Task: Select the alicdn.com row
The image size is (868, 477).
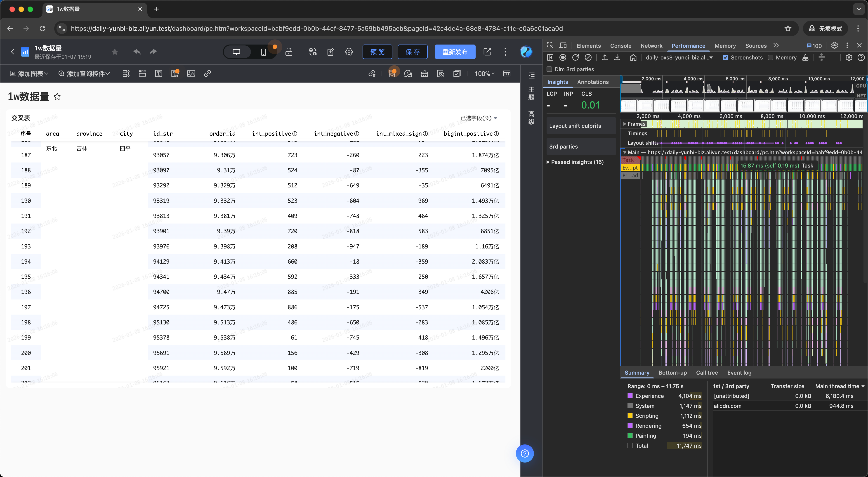Action: pos(790,406)
